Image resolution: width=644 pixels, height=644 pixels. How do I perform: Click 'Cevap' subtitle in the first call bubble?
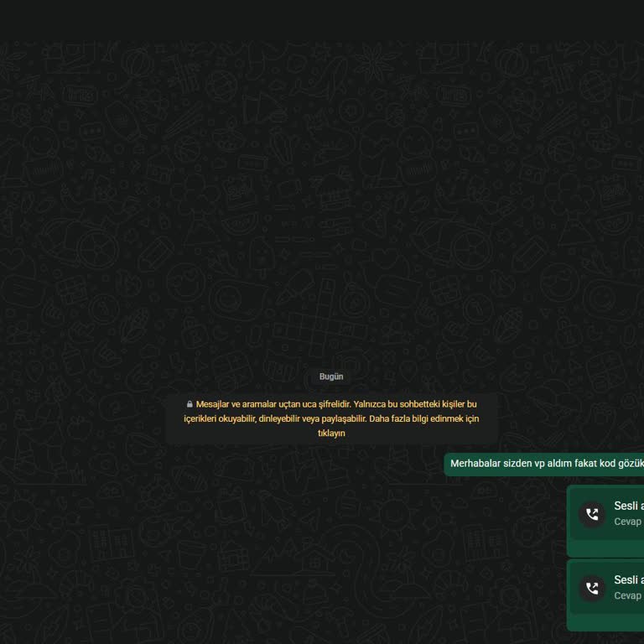627,522
